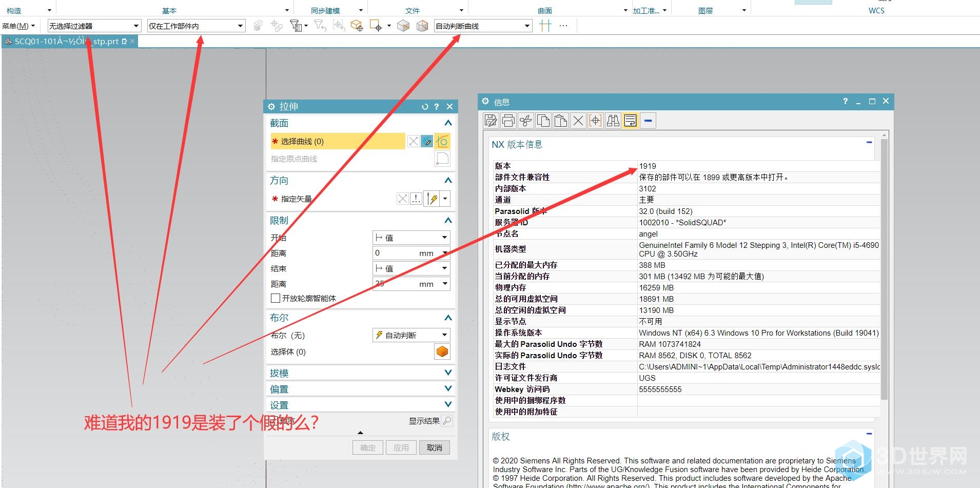Open the Menu (M) dropdown

pyautogui.click(x=18, y=26)
